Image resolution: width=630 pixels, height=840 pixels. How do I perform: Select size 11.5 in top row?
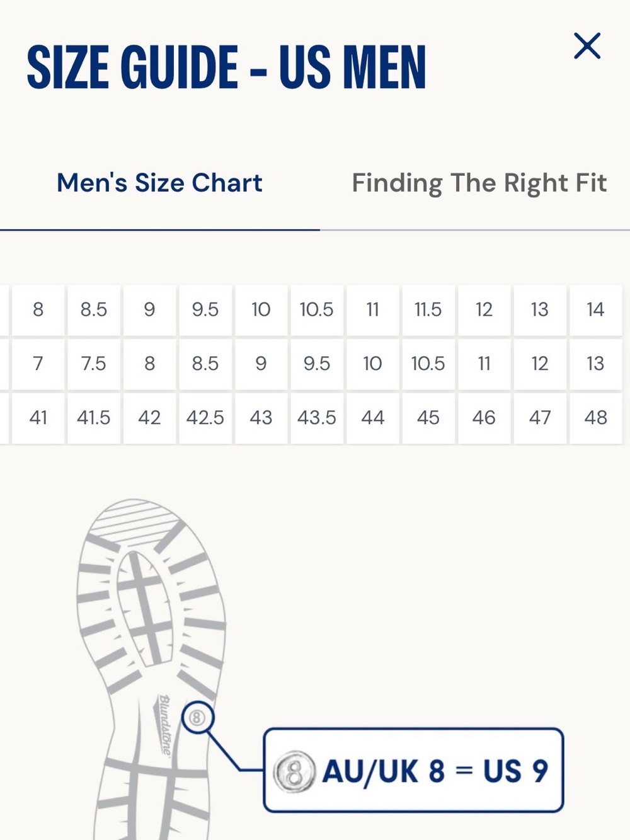(x=428, y=309)
